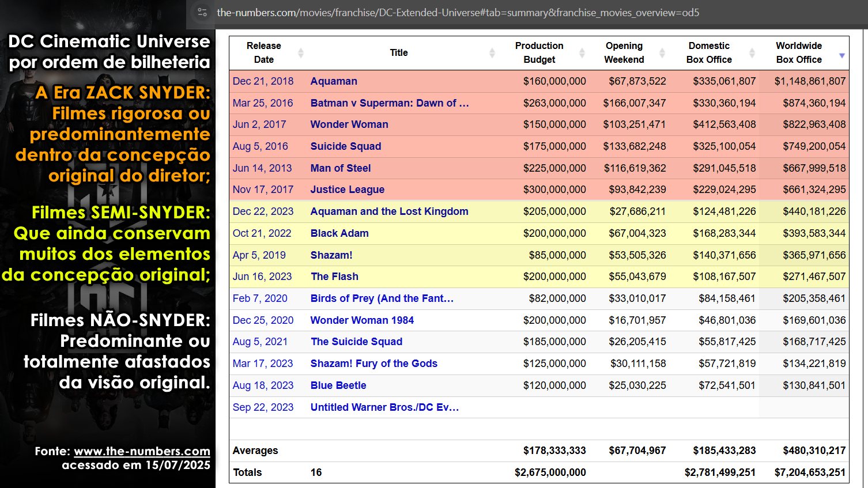The width and height of the screenshot is (868, 488).
Task: Open the Wonder Woman movie link
Action: click(x=349, y=124)
